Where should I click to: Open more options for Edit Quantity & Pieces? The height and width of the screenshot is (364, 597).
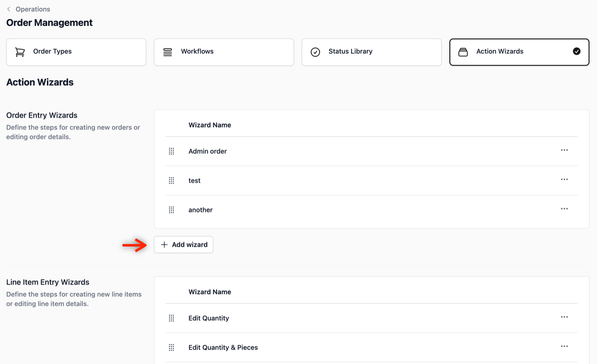pyautogui.click(x=564, y=347)
